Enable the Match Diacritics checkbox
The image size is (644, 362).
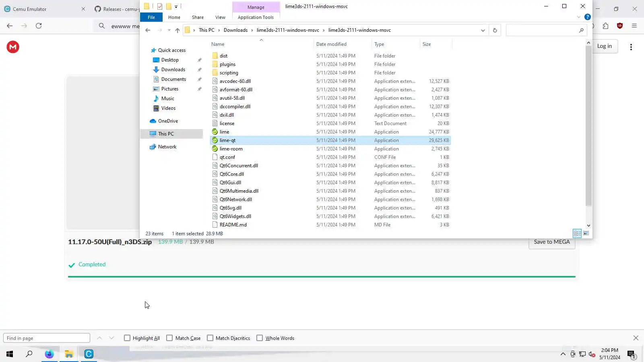(x=210, y=338)
